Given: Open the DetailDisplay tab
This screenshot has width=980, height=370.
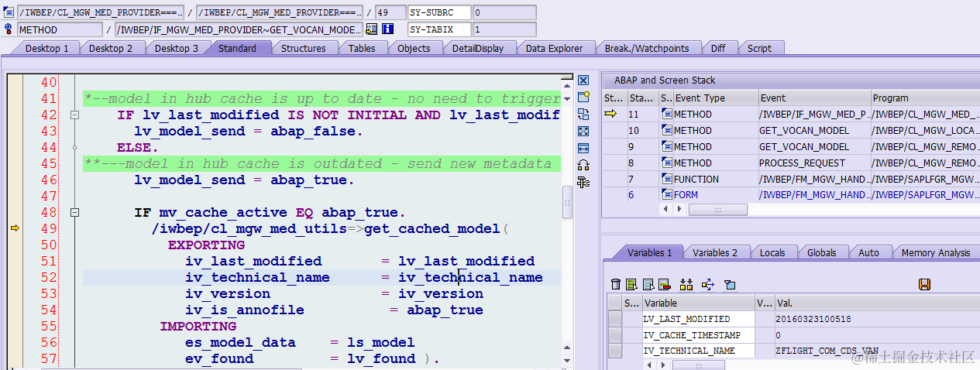Looking at the screenshot, I should pos(478,48).
